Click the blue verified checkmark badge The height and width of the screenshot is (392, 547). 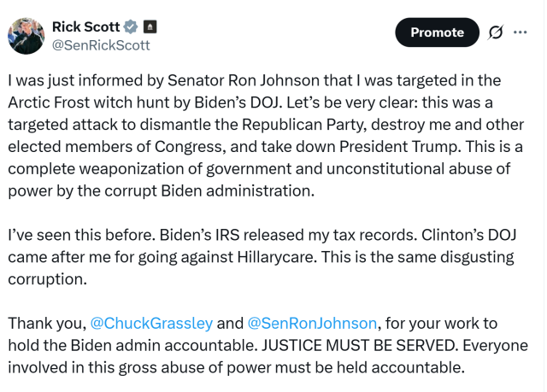pos(131,26)
